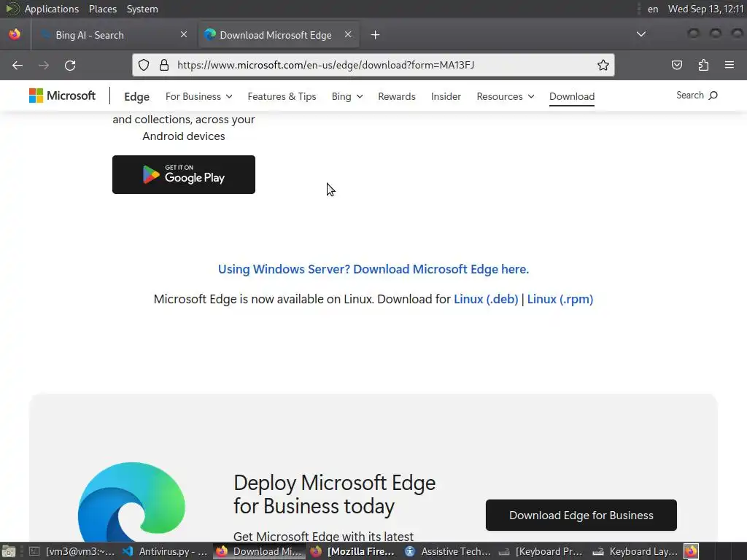Open tracking protection shield icon
The width and height of the screenshot is (747, 560).
click(144, 65)
